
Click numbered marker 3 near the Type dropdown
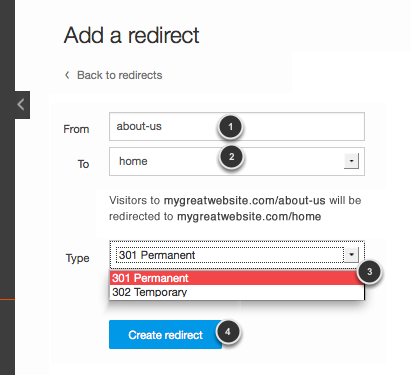point(369,272)
